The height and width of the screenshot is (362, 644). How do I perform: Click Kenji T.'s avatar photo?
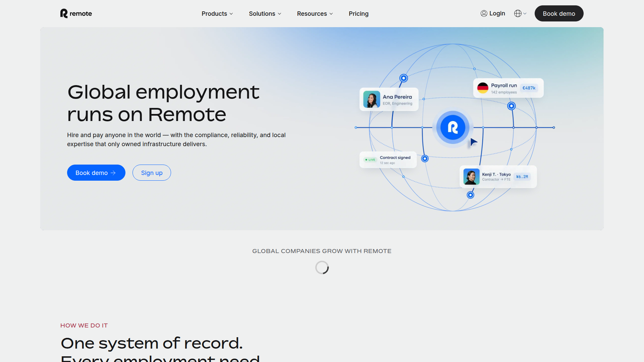pyautogui.click(x=471, y=177)
